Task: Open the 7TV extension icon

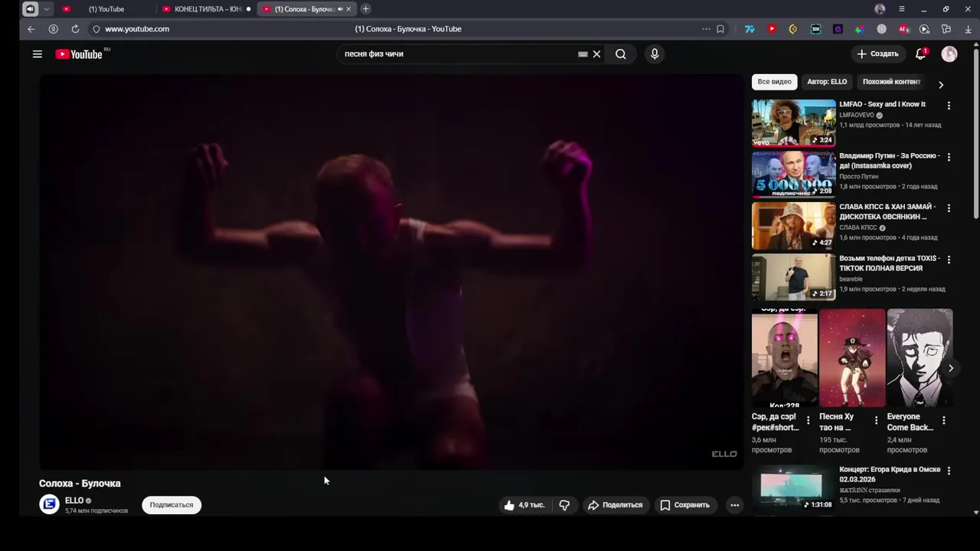Action: pos(750,29)
